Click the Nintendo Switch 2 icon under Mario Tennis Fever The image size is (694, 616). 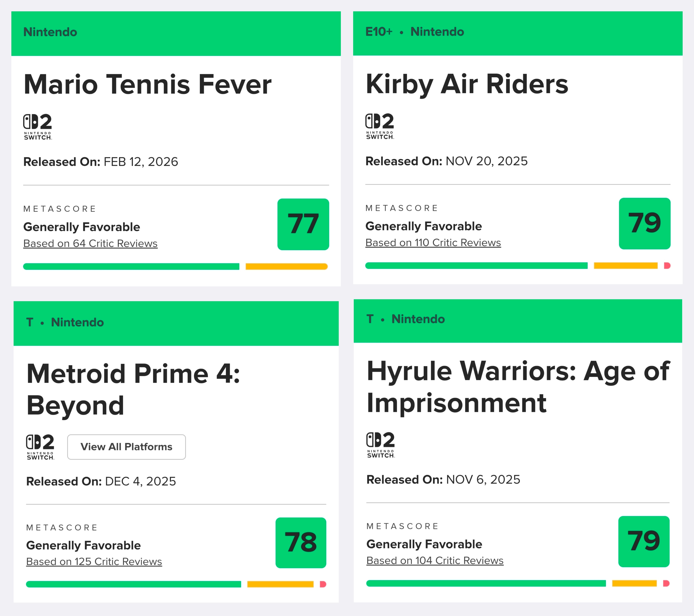[x=37, y=127]
